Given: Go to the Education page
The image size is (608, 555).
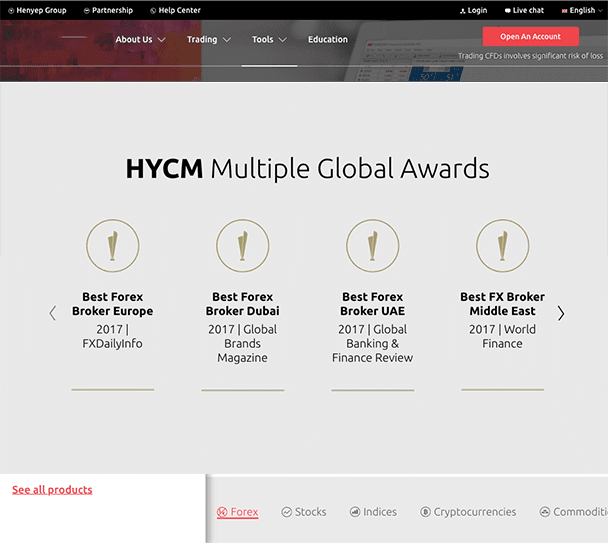Looking at the screenshot, I should [328, 40].
